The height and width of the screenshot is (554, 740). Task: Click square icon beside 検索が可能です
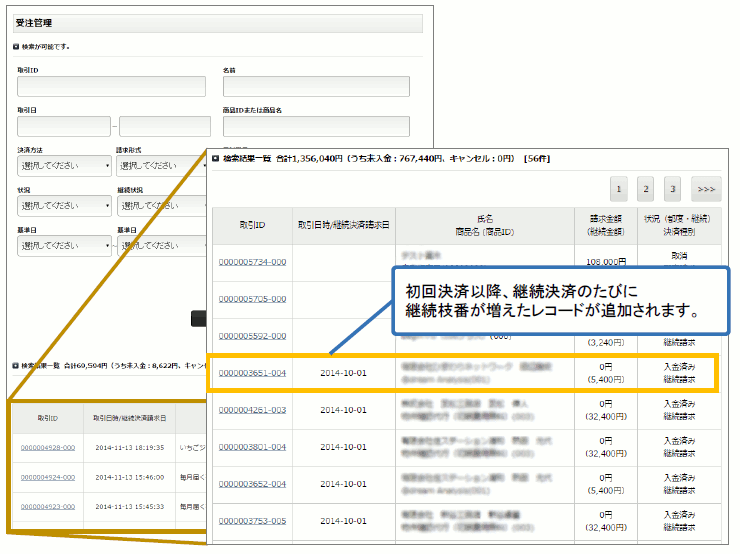pos(15,46)
